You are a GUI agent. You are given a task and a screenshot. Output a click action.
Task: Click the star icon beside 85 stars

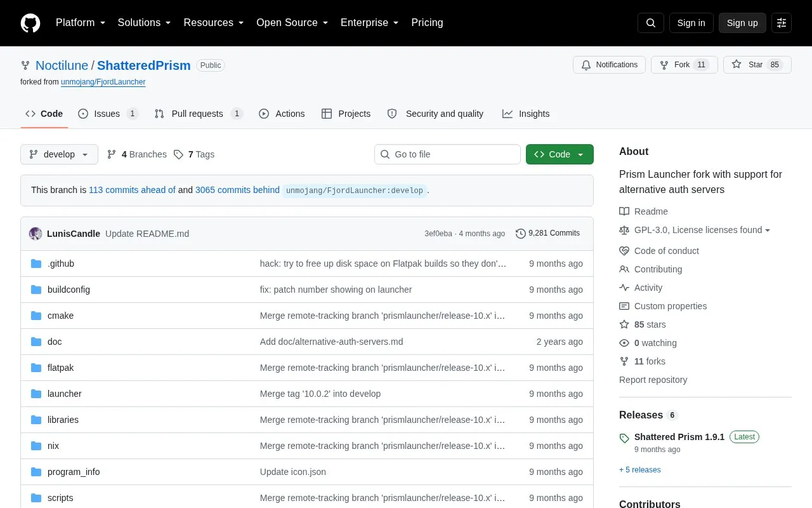[624, 324]
